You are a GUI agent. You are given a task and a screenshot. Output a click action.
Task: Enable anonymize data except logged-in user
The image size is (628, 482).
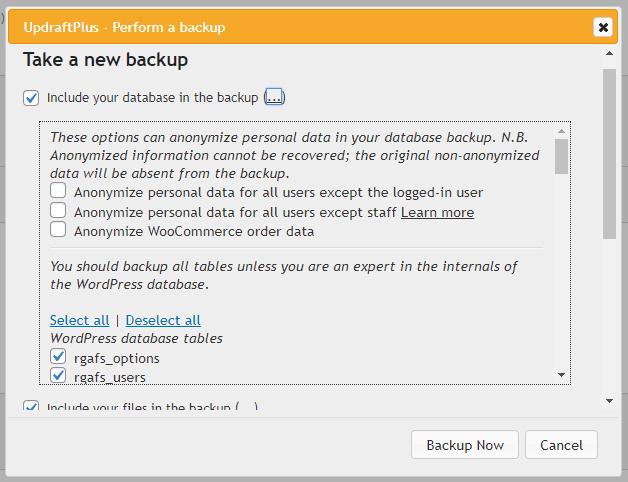tap(59, 191)
